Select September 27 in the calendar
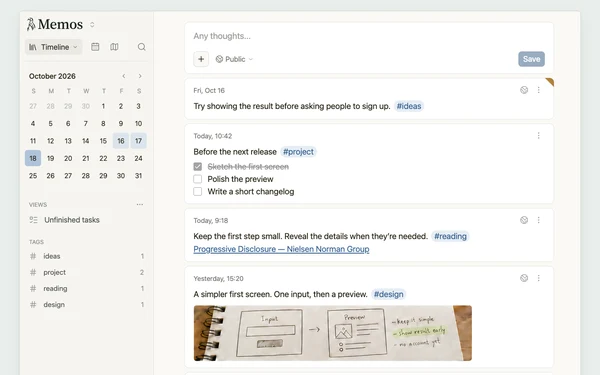 coord(33,106)
